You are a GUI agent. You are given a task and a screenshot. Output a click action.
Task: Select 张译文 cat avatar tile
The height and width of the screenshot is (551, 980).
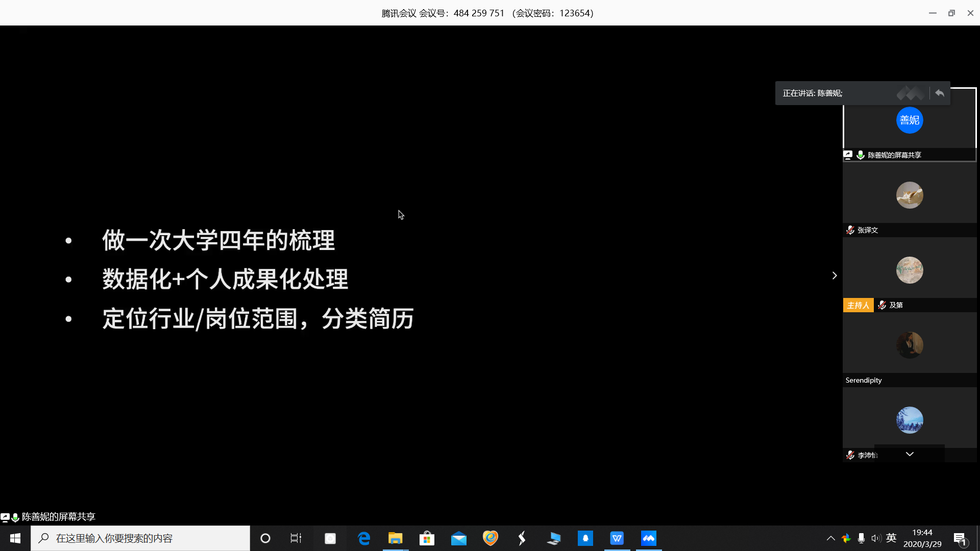(x=910, y=195)
